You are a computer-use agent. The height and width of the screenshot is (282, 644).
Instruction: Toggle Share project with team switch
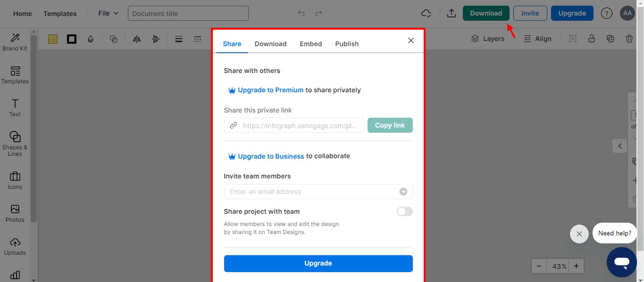[x=405, y=212]
